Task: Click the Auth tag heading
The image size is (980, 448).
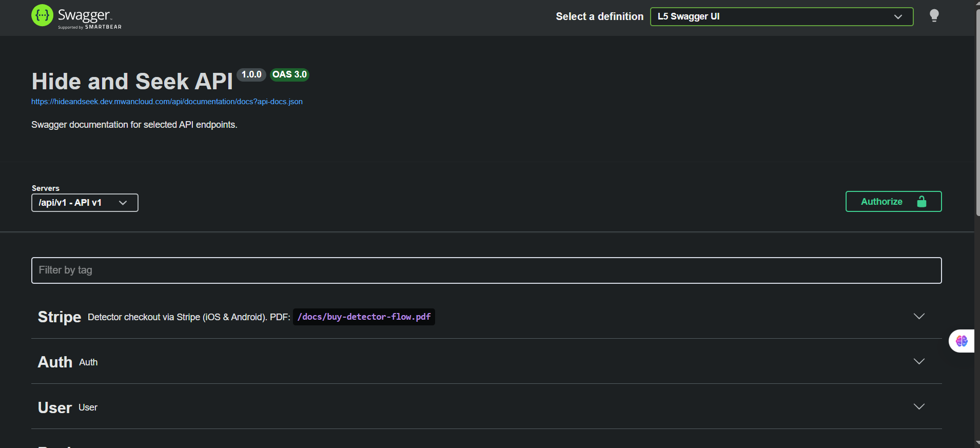Action: tap(55, 362)
